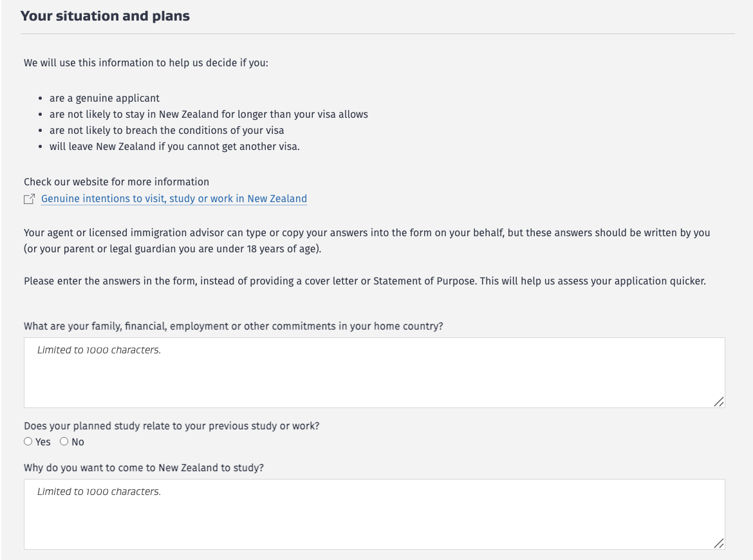Viewport: 753px width, 560px height.
Task: Click the 'We will use this information' sentence
Action: [145, 63]
